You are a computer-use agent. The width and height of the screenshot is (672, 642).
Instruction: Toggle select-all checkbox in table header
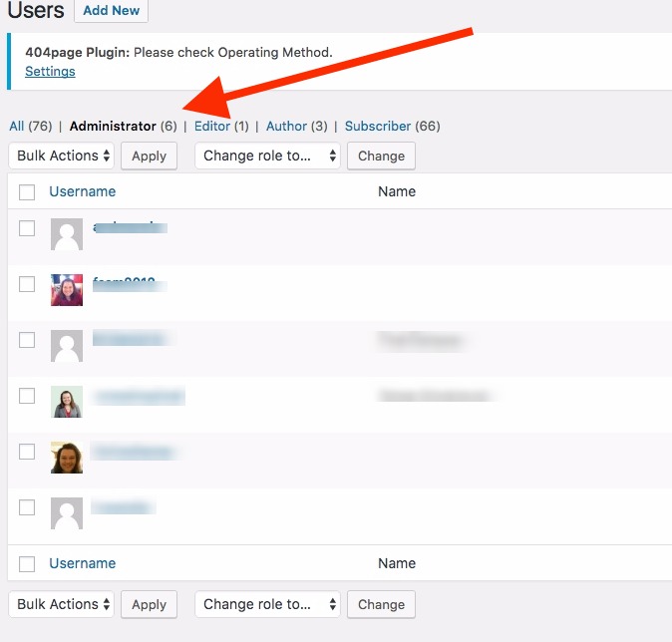(27, 192)
